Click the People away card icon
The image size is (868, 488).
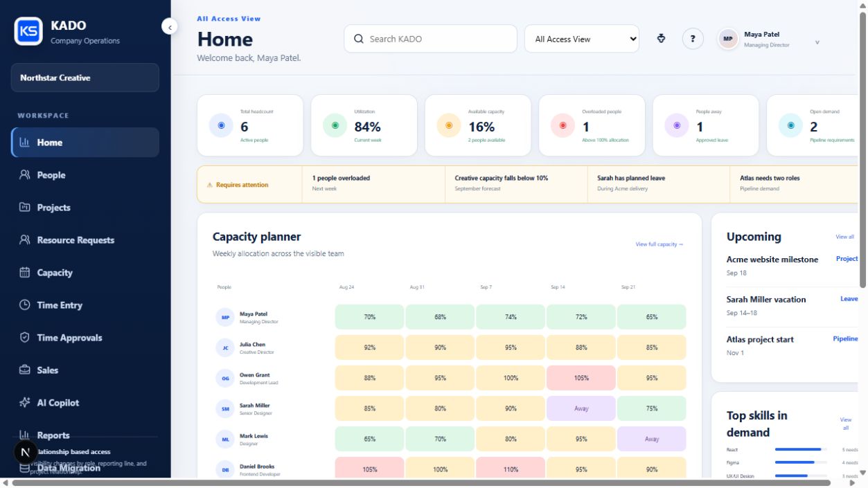pos(677,125)
